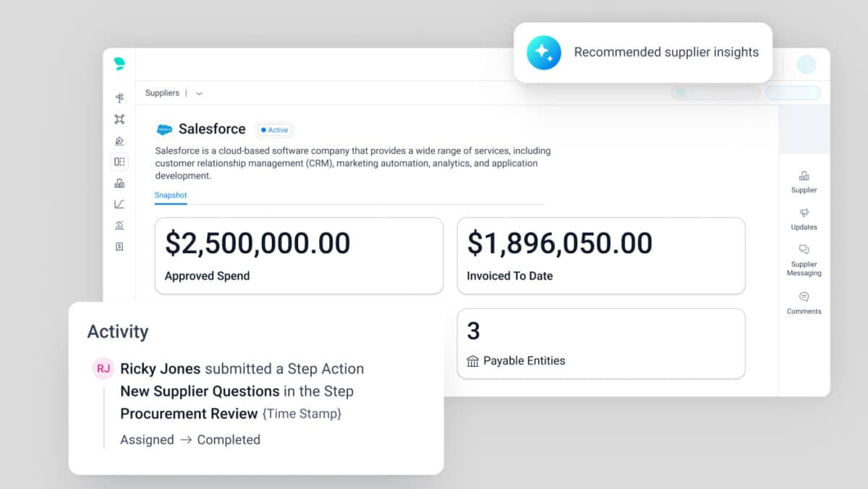This screenshot has height=489, width=868.
Task: Select the pen edit icon in sidebar
Action: (x=119, y=141)
